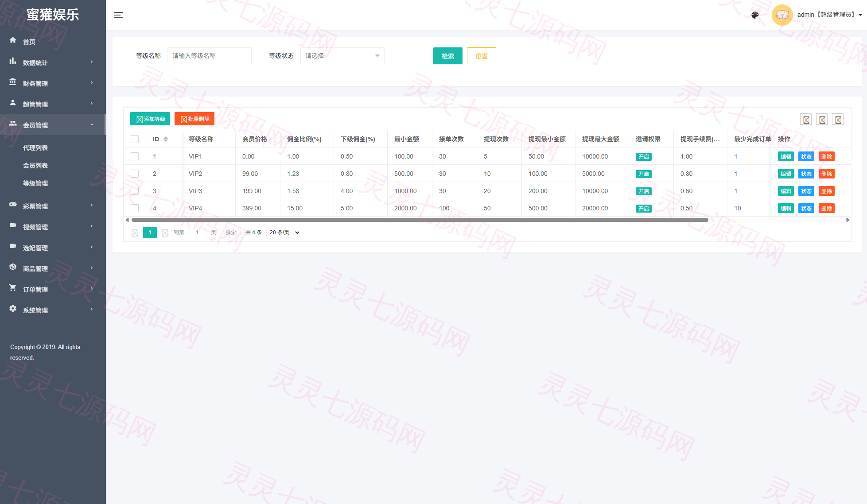Open the 20 条/页 page size dropdown
Screen dimensions: 867x504
tap(284, 233)
